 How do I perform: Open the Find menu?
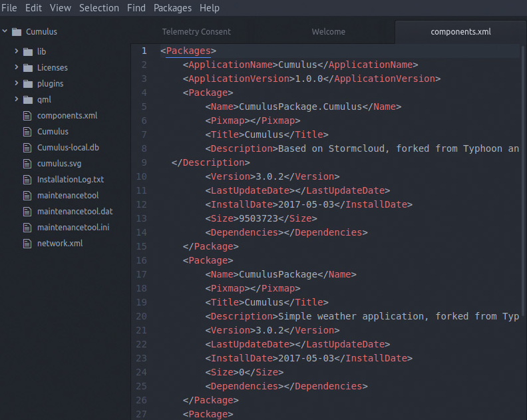(x=136, y=8)
